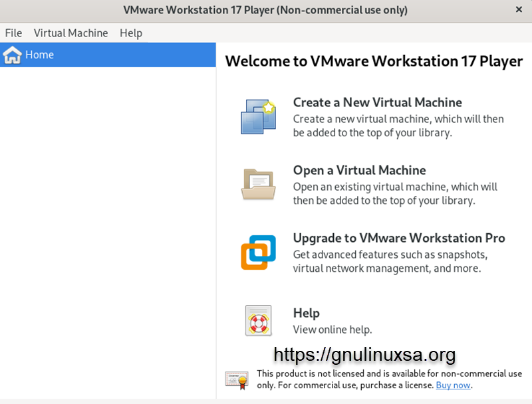Click 'Get advanced features such as snapshots' text
This screenshot has height=404, width=532.
pos(390,255)
